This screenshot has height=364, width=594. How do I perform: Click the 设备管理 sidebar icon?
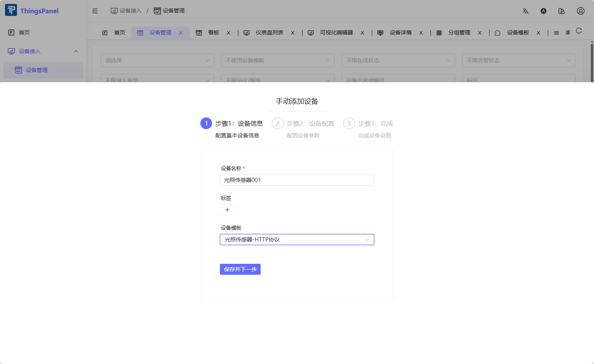18,70
